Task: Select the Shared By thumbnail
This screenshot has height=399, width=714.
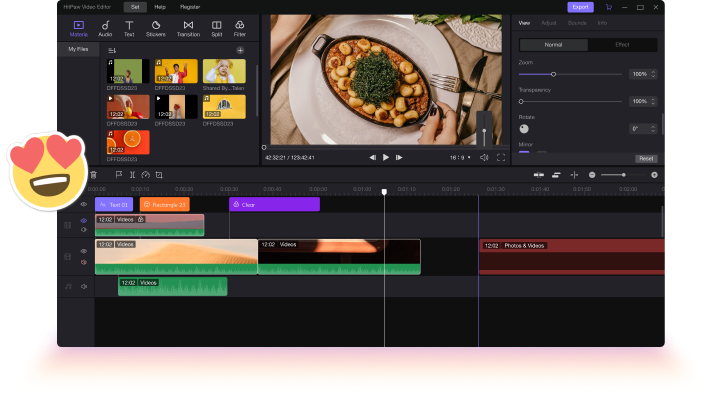Action: click(224, 71)
